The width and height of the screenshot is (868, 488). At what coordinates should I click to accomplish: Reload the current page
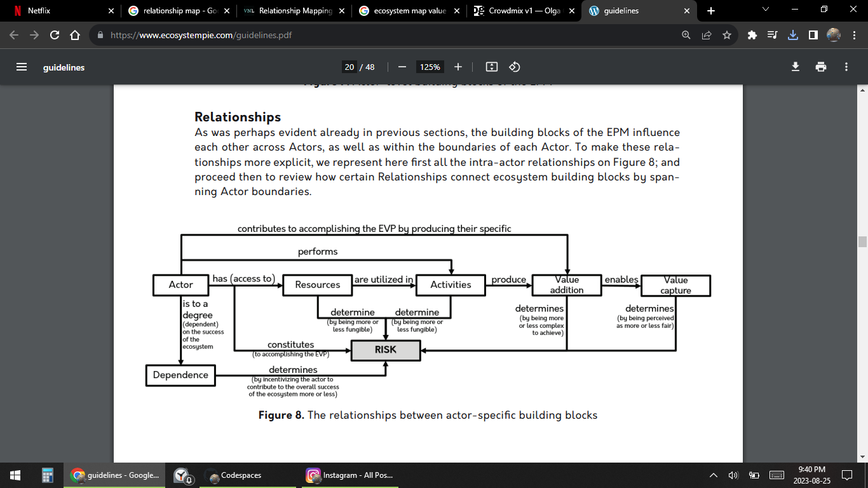[55, 36]
